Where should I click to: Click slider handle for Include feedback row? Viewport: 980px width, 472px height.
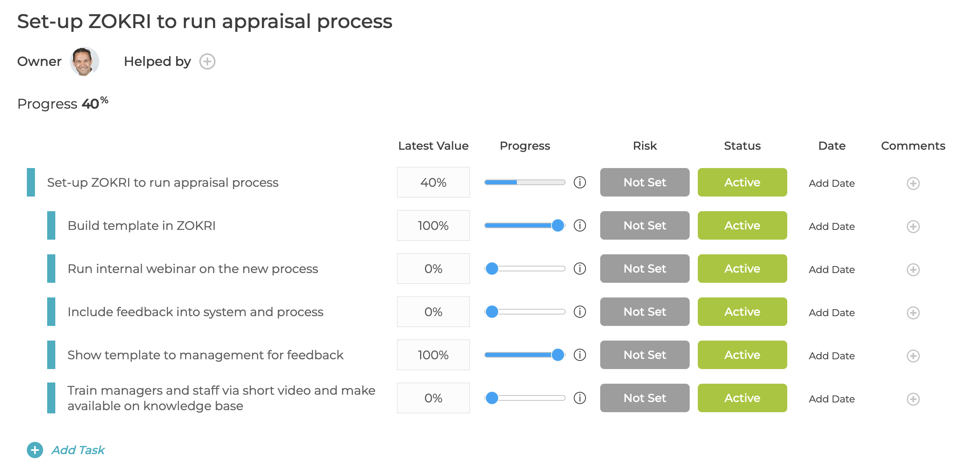[492, 312]
